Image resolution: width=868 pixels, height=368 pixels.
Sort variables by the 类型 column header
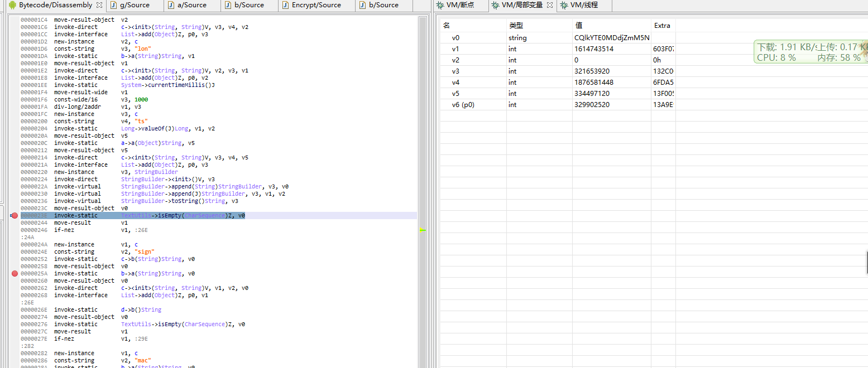coord(516,26)
